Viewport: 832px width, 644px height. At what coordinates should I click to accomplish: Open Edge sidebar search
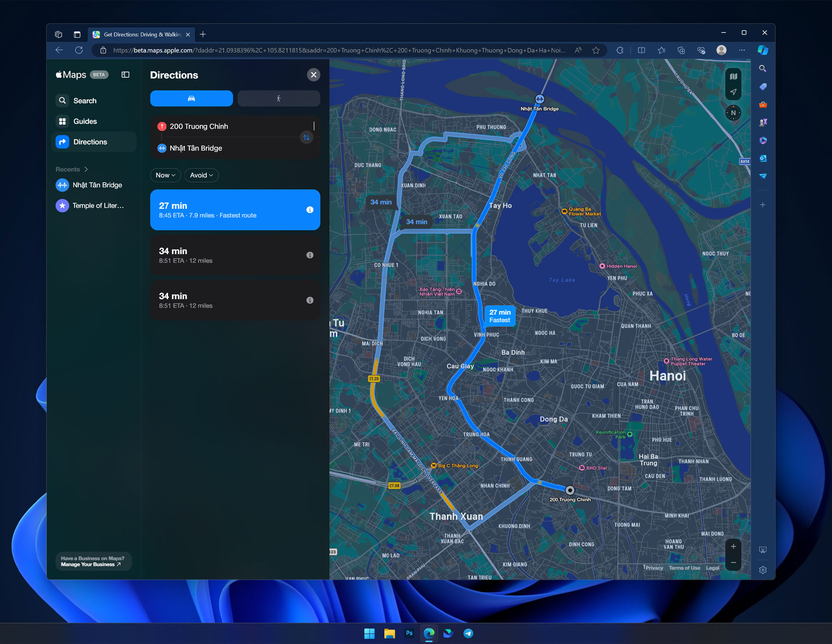(x=763, y=68)
